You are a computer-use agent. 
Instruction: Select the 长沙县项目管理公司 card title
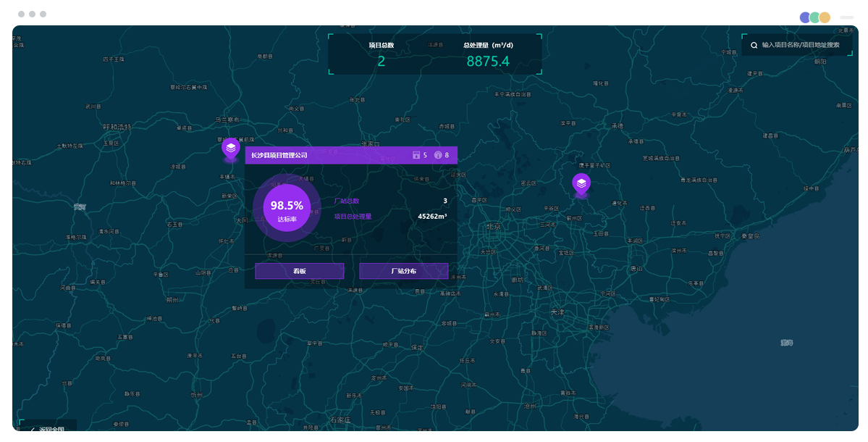click(x=279, y=155)
